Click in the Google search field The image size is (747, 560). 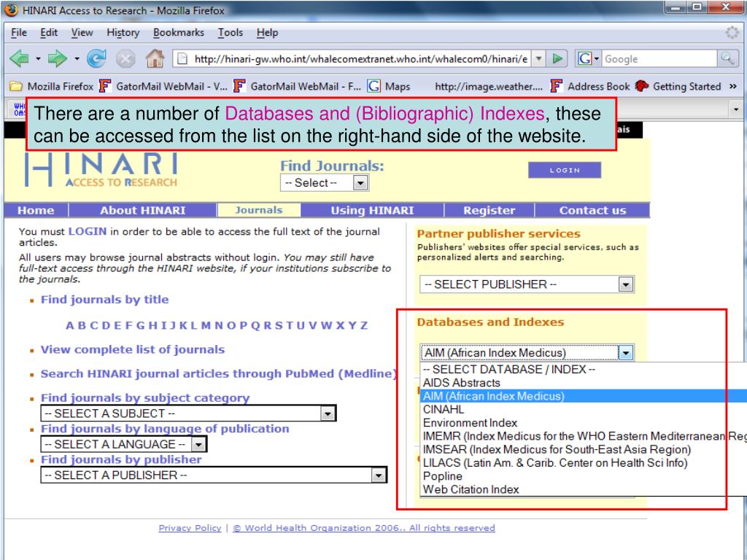[x=659, y=59]
